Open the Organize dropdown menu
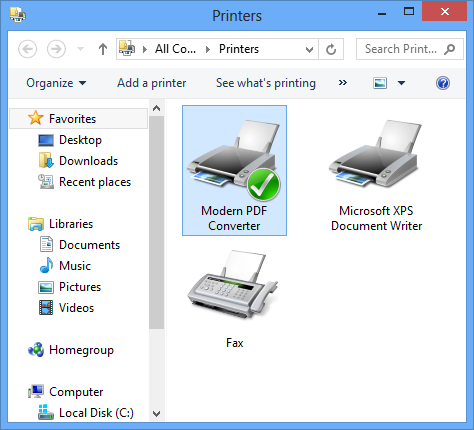 click(56, 83)
